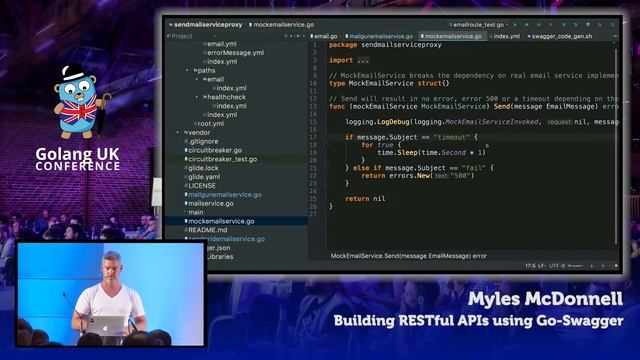Click the "fail" string literal on line 21
The width and height of the screenshot is (640, 360).
(x=473, y=168)
